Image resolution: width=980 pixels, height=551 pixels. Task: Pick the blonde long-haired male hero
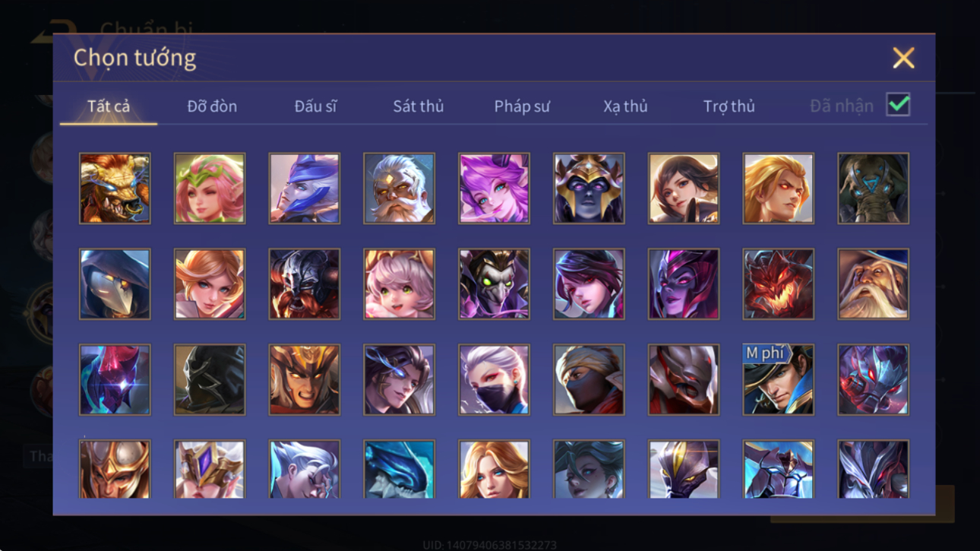(778, 188)
